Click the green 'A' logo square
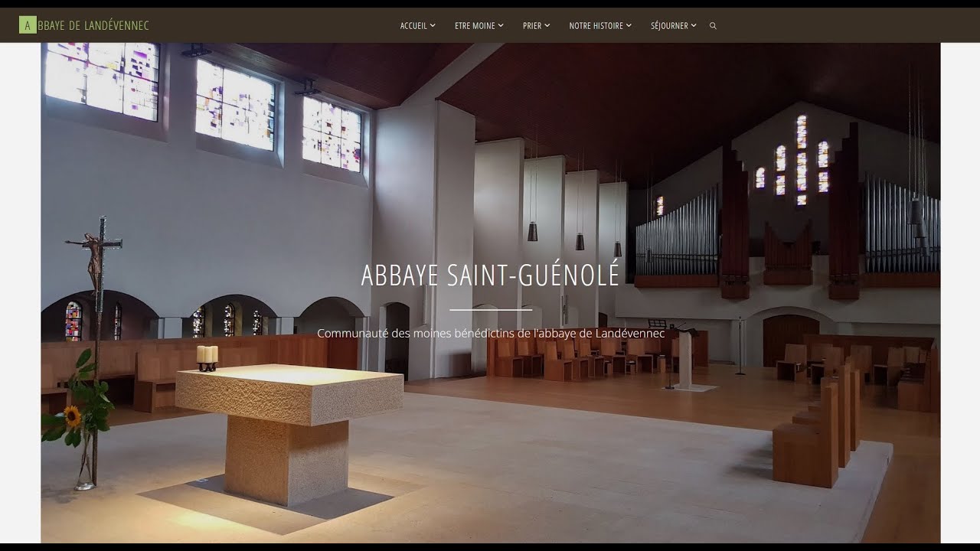980x551 pixels. [28, 25]
